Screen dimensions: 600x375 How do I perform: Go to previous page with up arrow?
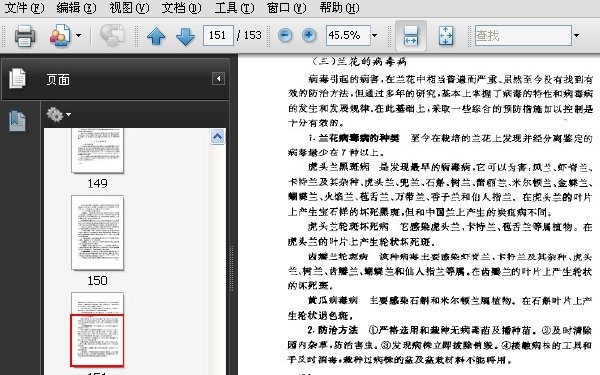[156, 36]
